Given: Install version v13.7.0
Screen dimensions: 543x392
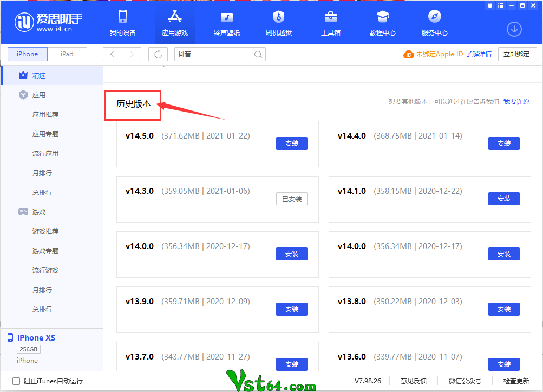Looking at the screenshot, I should click(292, 364).
